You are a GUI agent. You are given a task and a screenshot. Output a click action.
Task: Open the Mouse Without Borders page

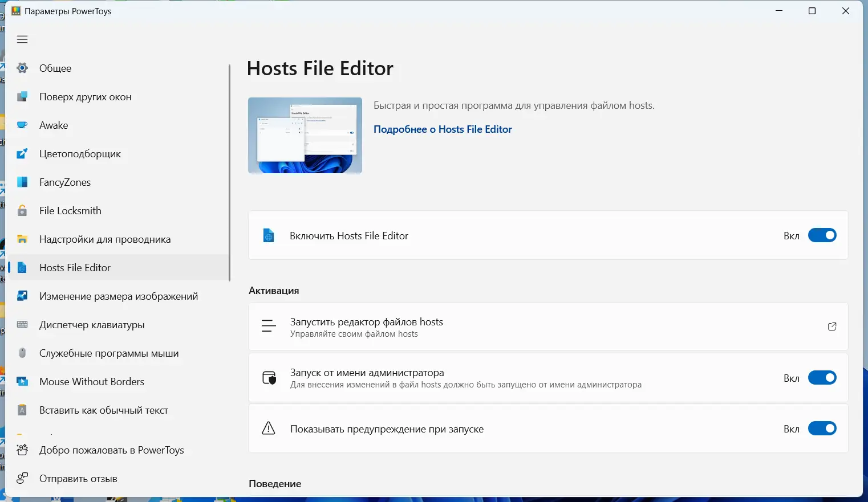[x=117, y=382]
